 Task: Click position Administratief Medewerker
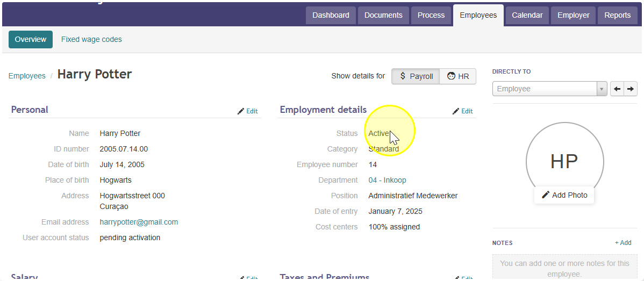tap(413, 196)
